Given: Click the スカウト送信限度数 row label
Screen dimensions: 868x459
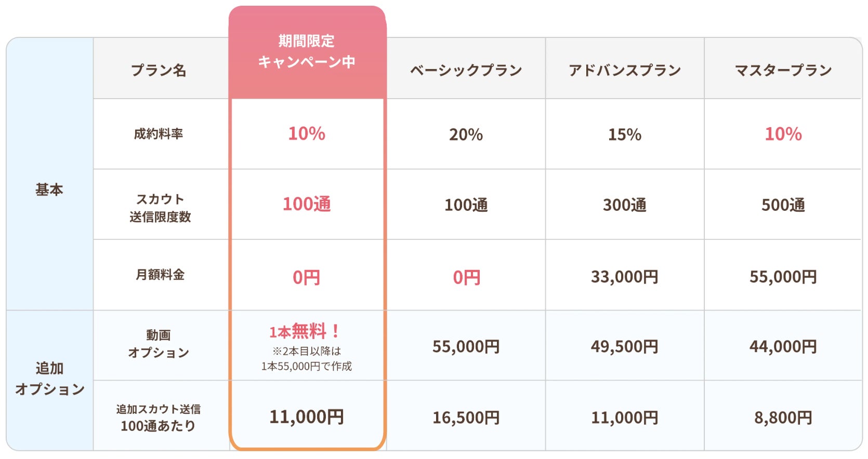Looking at the screenshot, I should 160,208.
